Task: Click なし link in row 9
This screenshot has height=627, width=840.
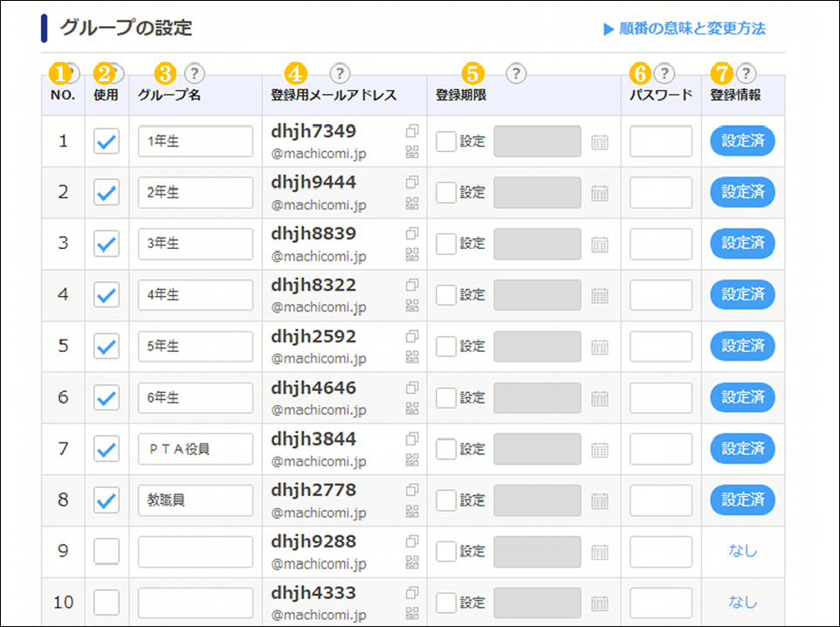Action: click(x=743, y=551)
